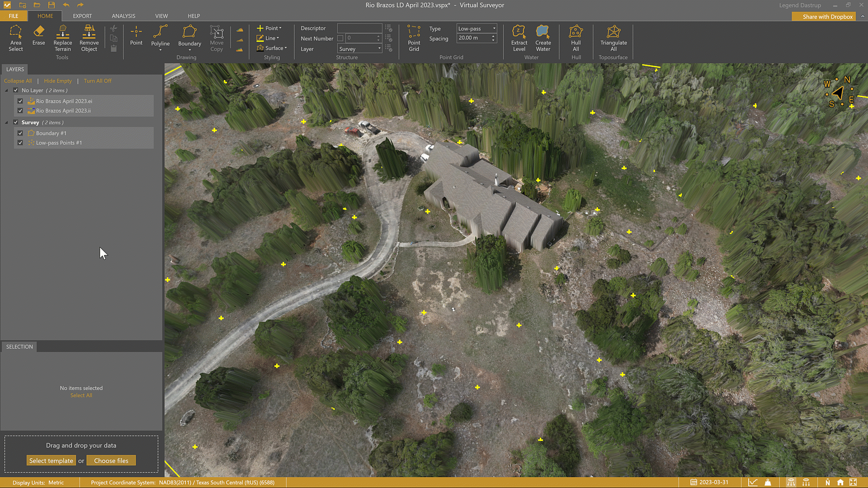Uncheck the Boundary #1 layer checkbox
This screenshot has height=488, width=868.
[20, 133]
